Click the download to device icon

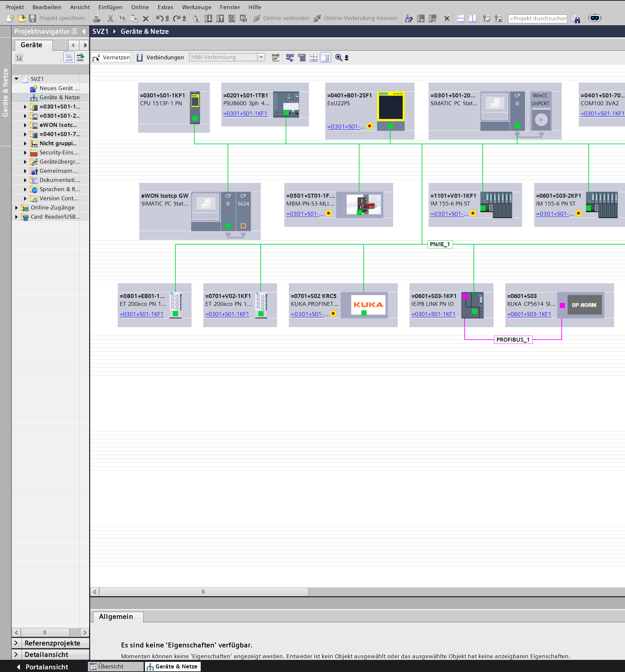pyautogui.click(x=208, y=19)
